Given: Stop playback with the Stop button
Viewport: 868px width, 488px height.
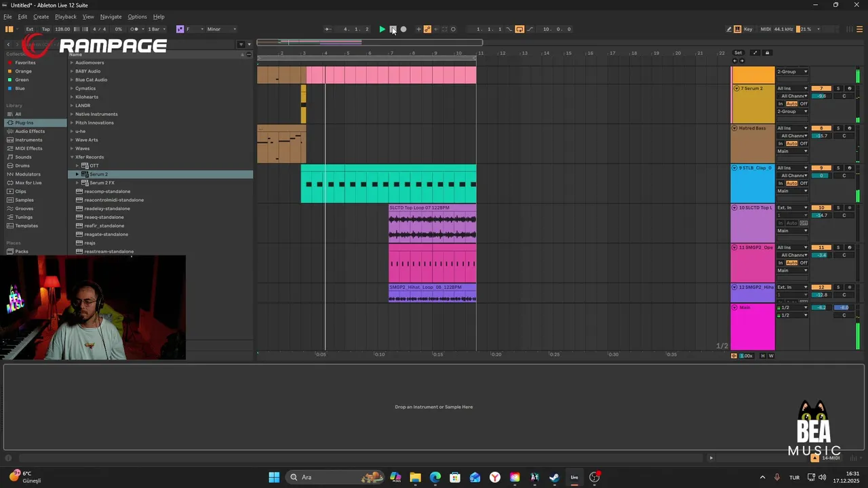Looking at the screenshot, I should click(x=393, y=29).
